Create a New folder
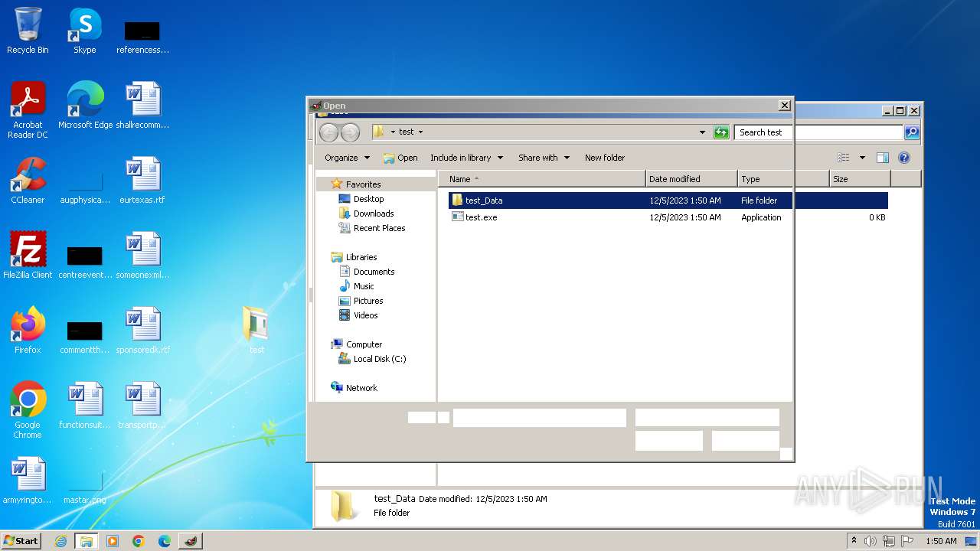The height and width of the screenshot is (551, 980). click(605, 158)
